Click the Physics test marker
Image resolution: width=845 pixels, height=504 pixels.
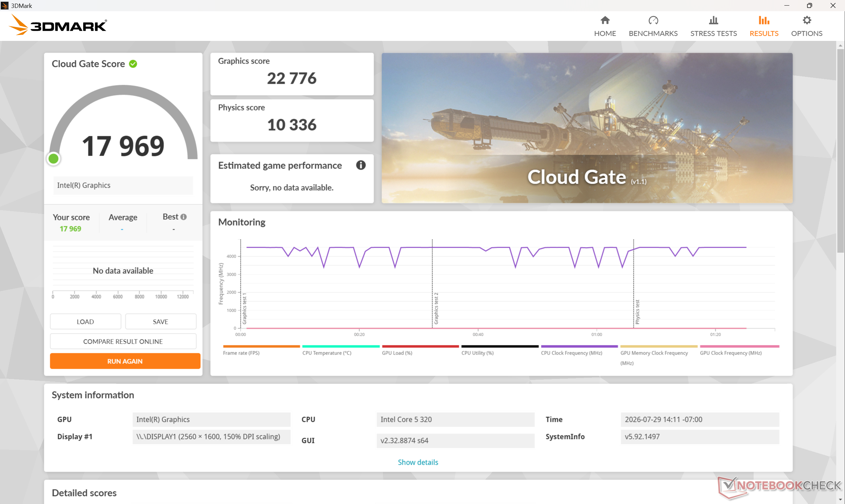coord(637,312)
